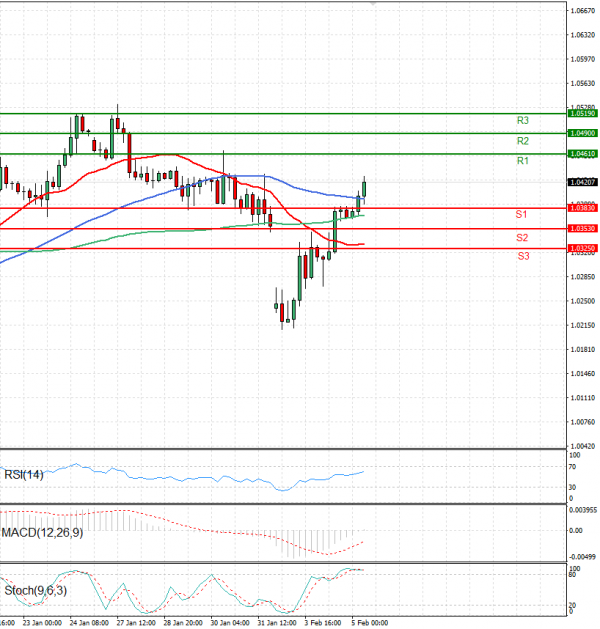Select the current price tag 1.04207

coord(582,183)
